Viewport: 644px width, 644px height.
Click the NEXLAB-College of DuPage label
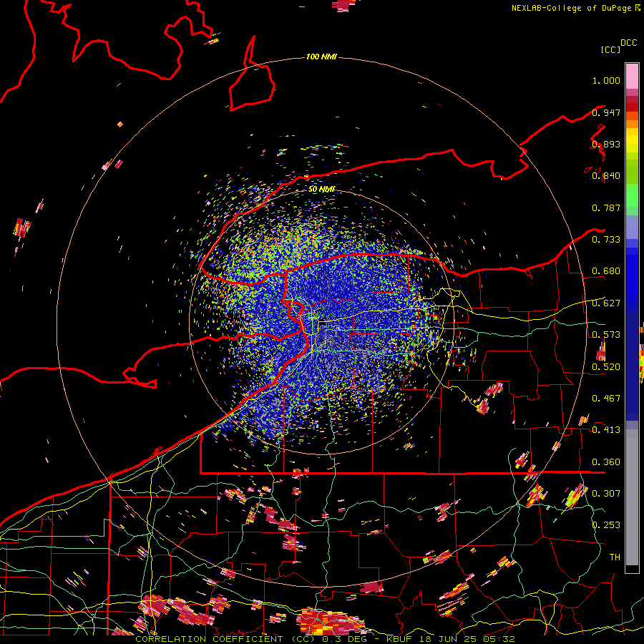575,8
